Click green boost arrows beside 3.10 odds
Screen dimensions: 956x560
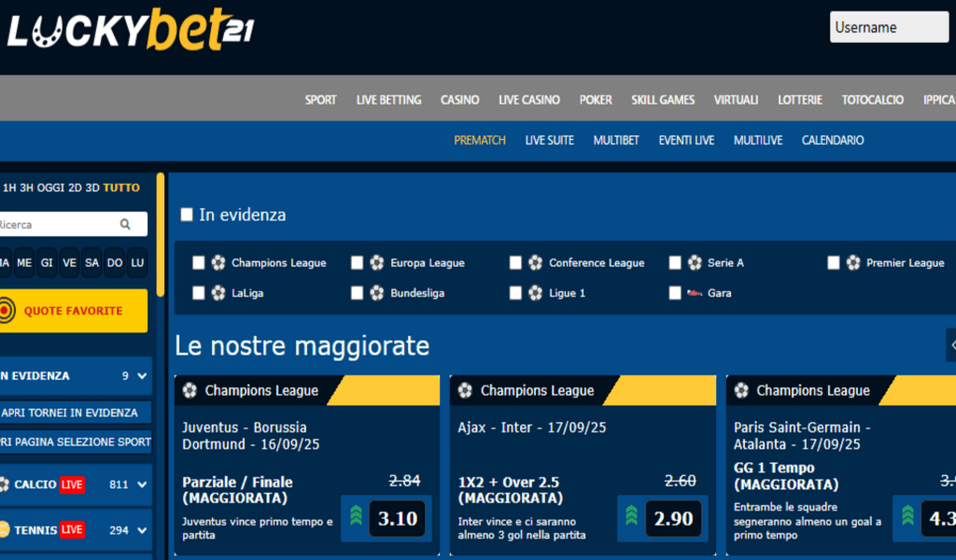click(x=356, y=515)
